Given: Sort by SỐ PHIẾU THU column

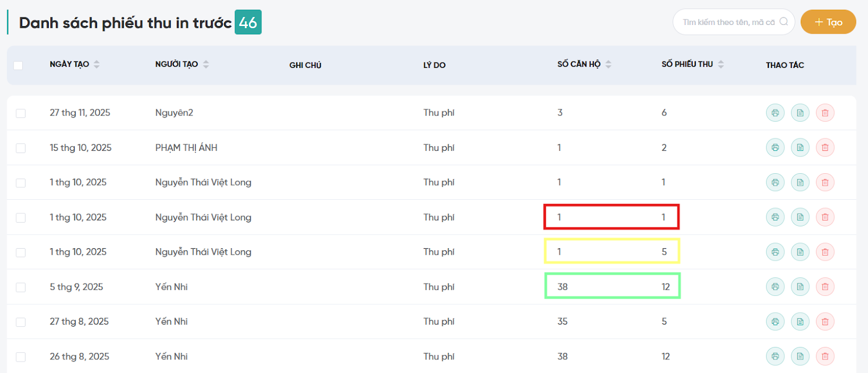Looking at the screenshot, I should click(720, 64).
